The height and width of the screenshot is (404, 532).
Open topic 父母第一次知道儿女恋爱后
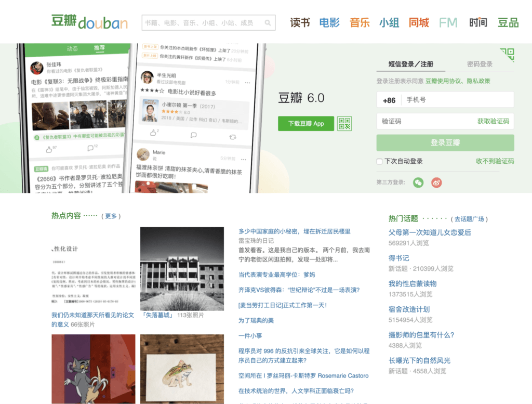430,232
